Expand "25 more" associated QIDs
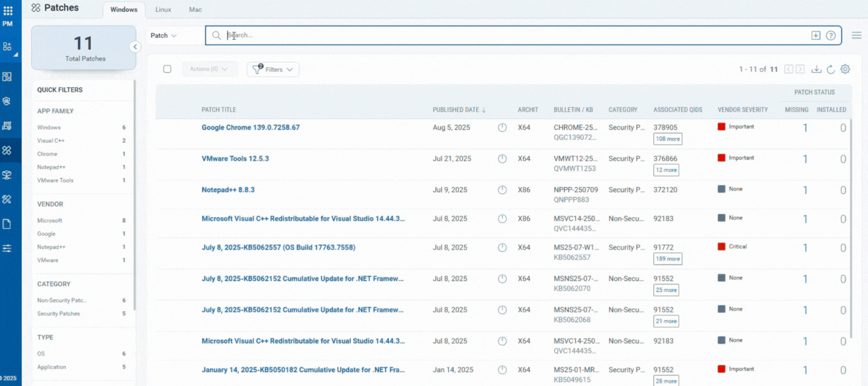This screenshot has height=386, width=868. pos(666,290)
